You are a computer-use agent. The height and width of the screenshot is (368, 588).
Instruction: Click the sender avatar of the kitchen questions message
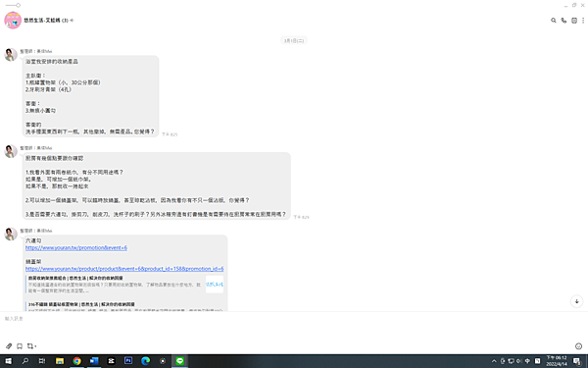click(11, 151)
